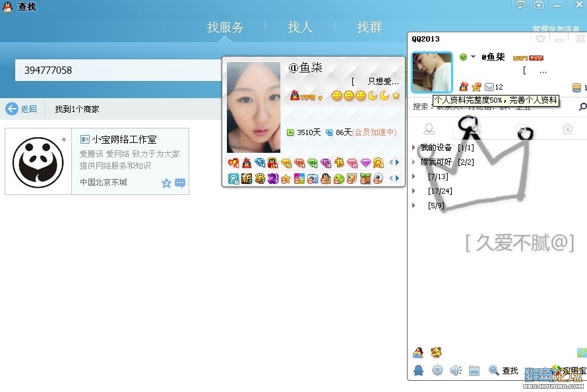The width and height of the screenshot is (587, 392).
Task: Open the mailbox icon showing 12
Action: point(489,87)
